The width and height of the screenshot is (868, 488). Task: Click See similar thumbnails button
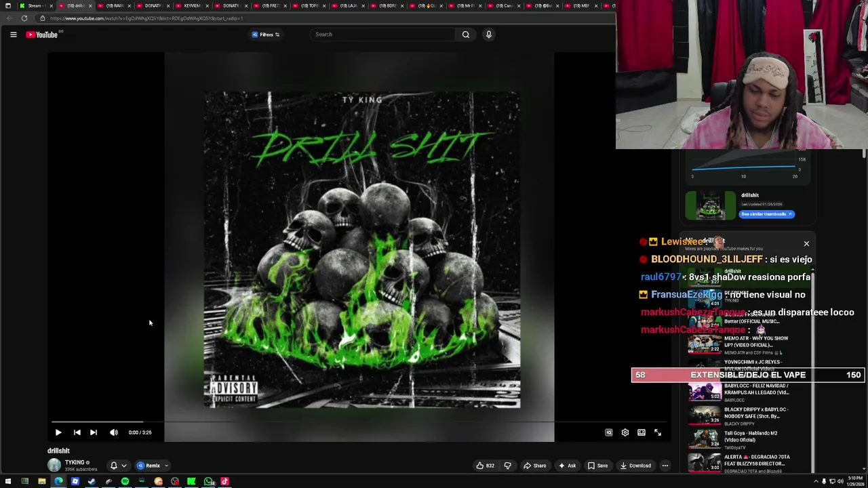[766, 214]
